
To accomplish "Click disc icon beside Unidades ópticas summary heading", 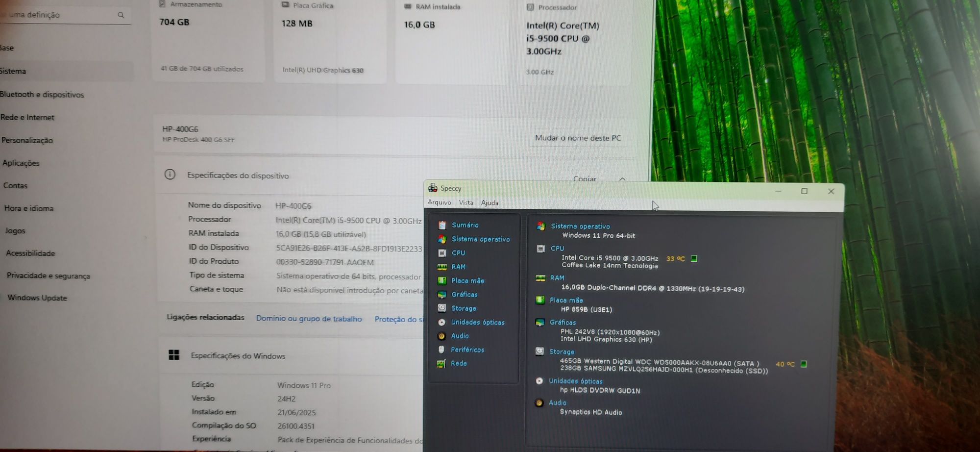I will (539, 381).
